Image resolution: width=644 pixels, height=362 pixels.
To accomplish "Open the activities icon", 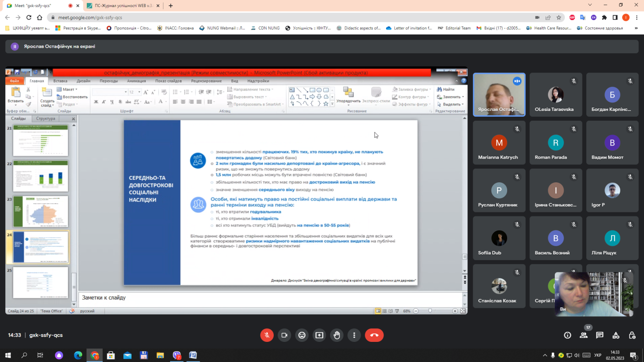I will click(x=616, y=335).
